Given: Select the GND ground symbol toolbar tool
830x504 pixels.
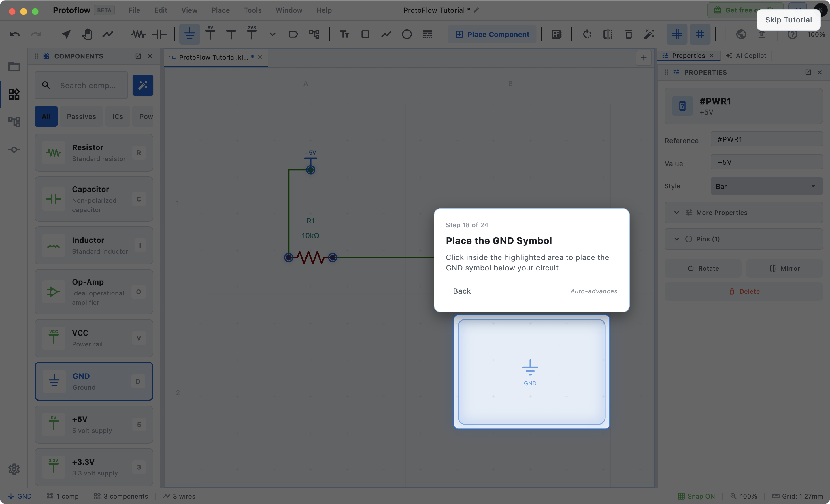Looking at the screenshot, I should (189, 34).
